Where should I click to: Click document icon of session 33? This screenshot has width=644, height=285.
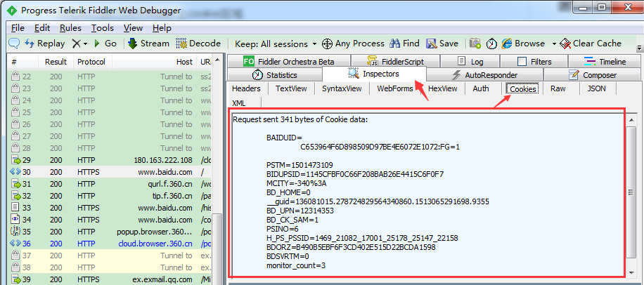click(15, 208)
